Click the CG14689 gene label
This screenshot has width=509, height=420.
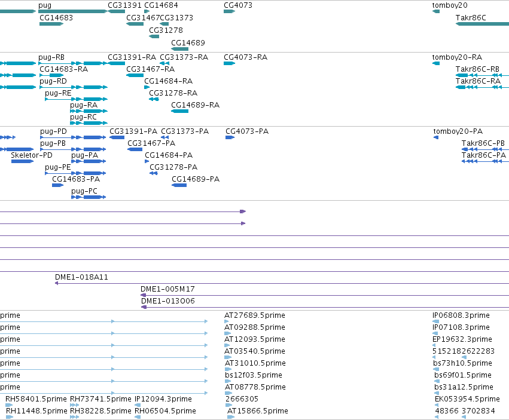pyautogui.click(x=188, y=43)
